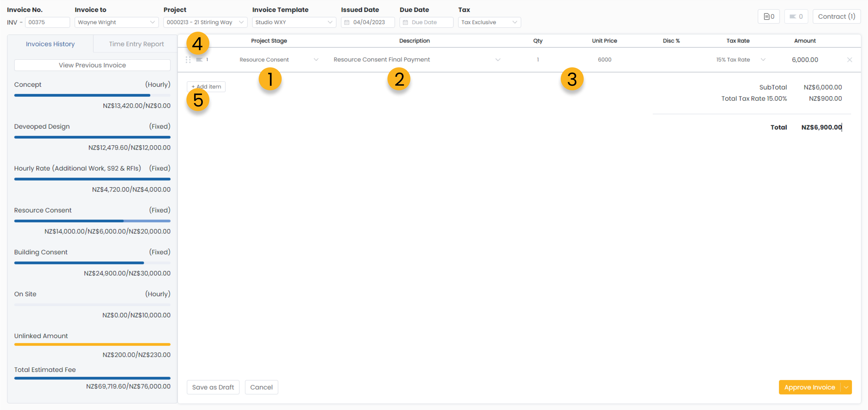Click the Building Consent progress bar
868x410 pixels.
92,263
